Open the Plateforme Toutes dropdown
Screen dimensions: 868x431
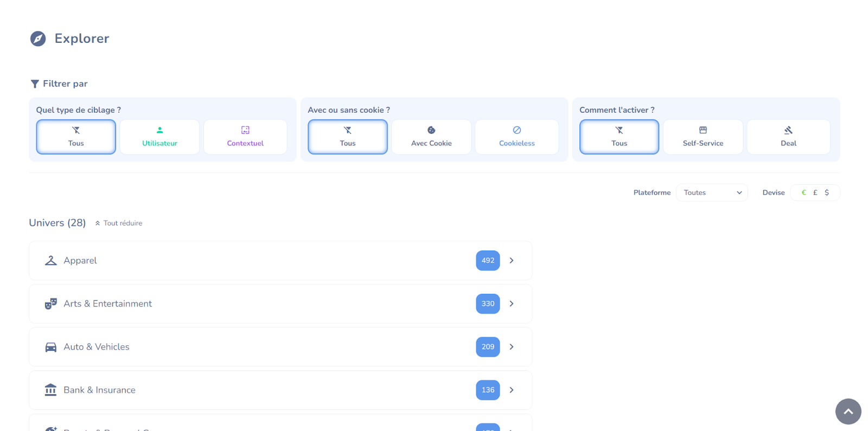tap(712, 192)
